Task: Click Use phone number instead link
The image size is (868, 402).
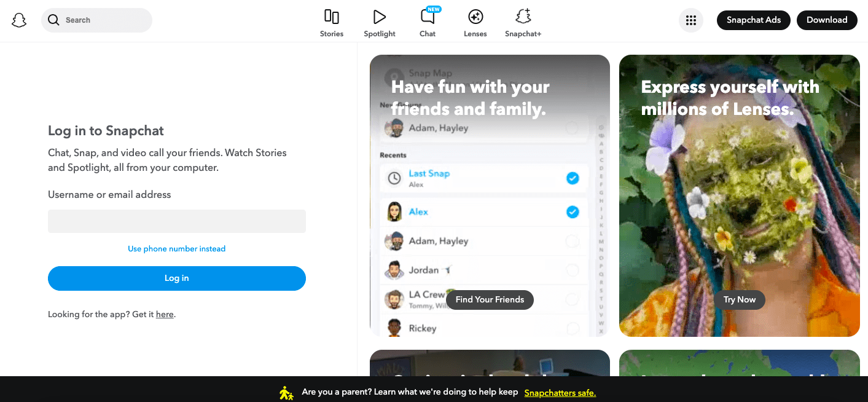Action: point(177,249)
